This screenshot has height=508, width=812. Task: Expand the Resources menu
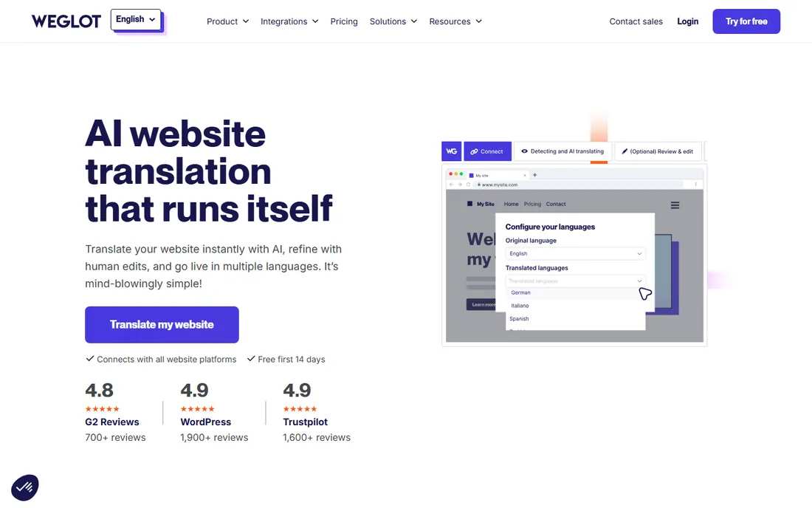pyautogui.click(x=455, y=21)
